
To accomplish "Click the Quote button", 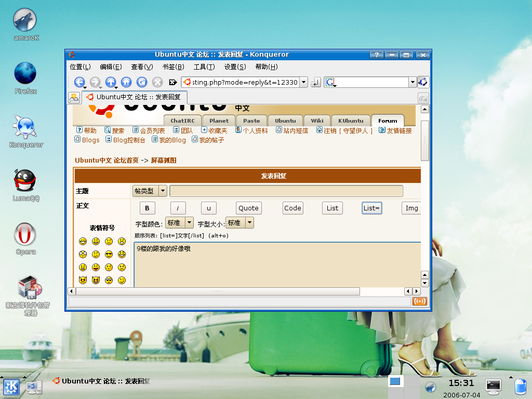I will click(x=249, y=208).
